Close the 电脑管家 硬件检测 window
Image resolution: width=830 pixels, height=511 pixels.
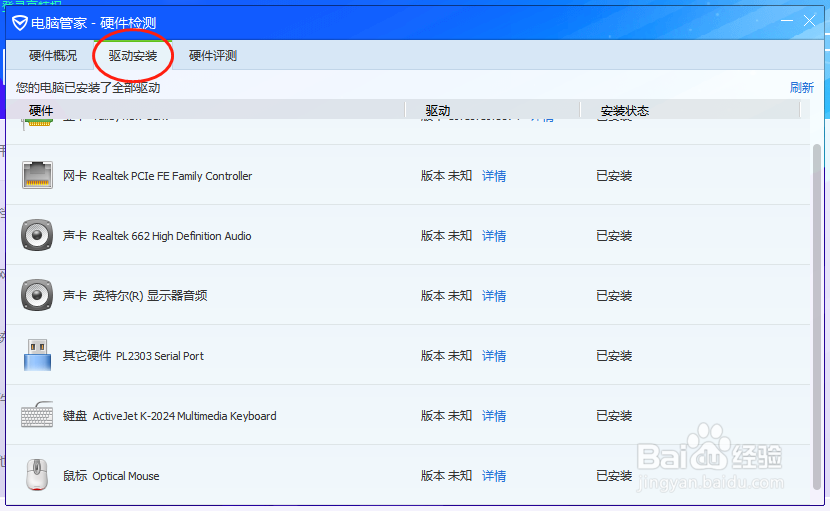pyautogui.click(x=809, y=21)
